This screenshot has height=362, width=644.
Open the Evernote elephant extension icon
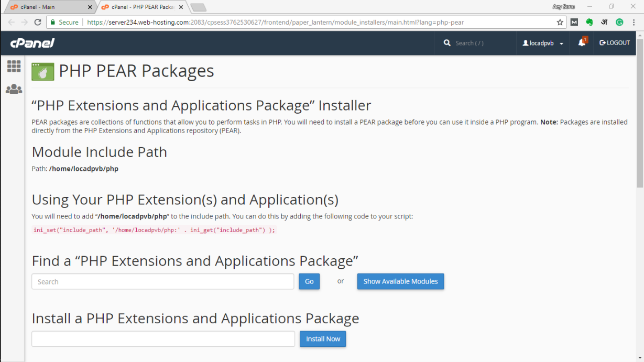[x=590, y=23]
